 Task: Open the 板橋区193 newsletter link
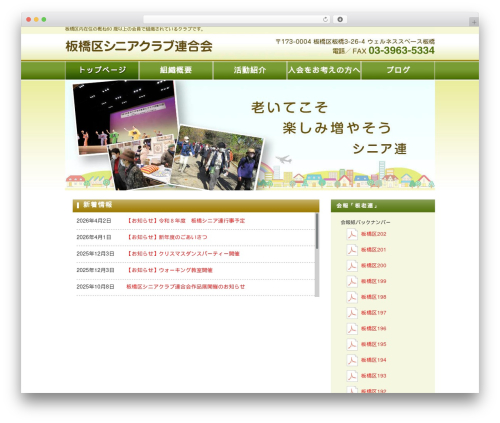[x=373, y=376]
